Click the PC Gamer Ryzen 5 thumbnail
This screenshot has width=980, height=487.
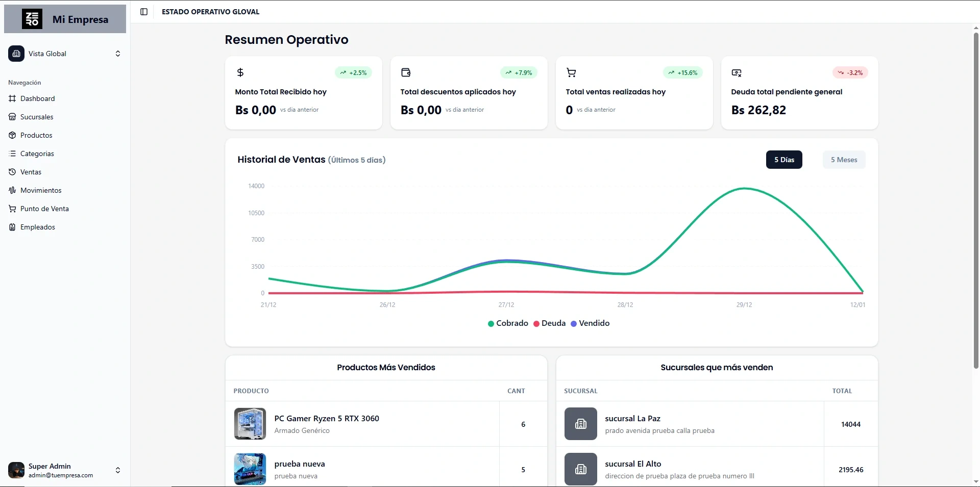[x=250, y=424]
